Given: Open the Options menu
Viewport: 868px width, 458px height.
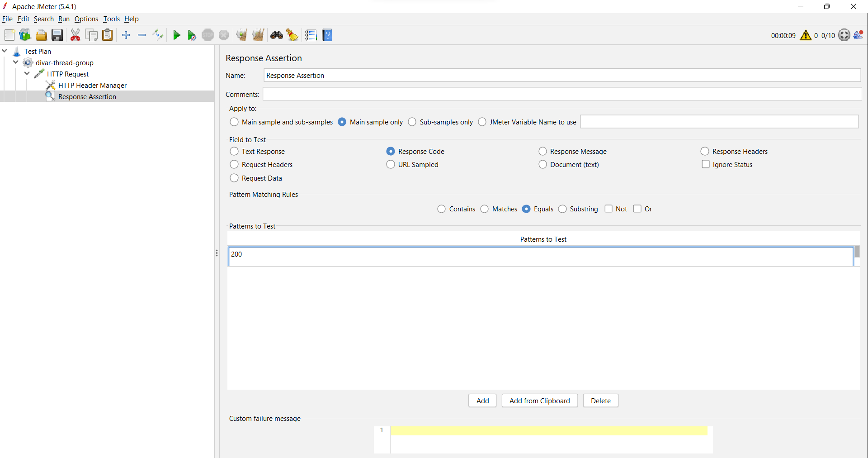Looking at the screenshot, I should click(x=86, y=19).
